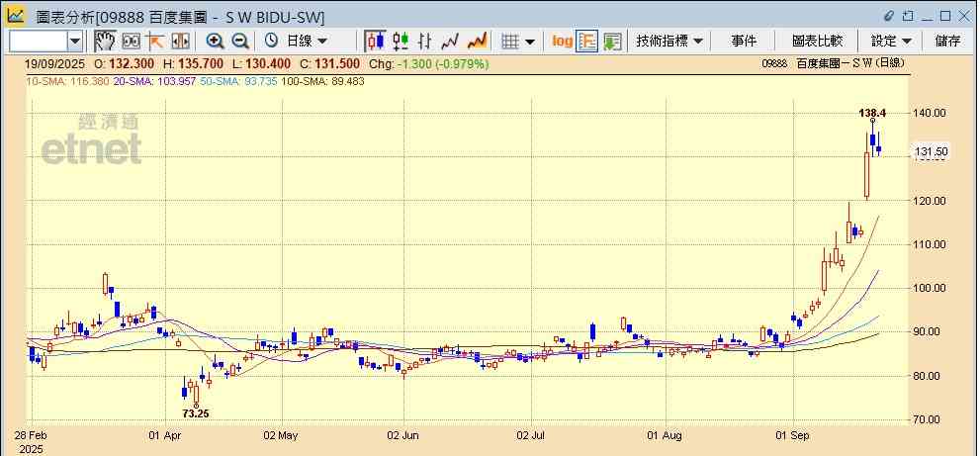This screenshot has width=980, height=456.
Task: Click the 事件 button
Action: [x=744, y=42]
